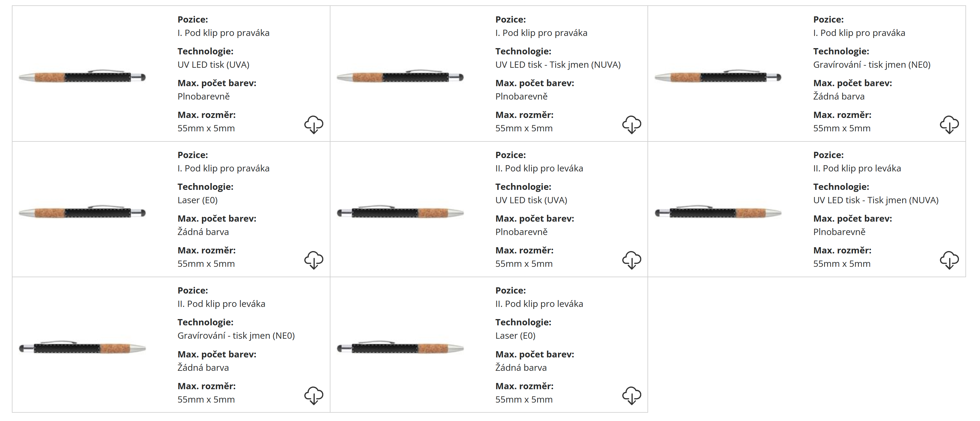Open pen image for leváka Gravírování (NE0)

(82, 348)
